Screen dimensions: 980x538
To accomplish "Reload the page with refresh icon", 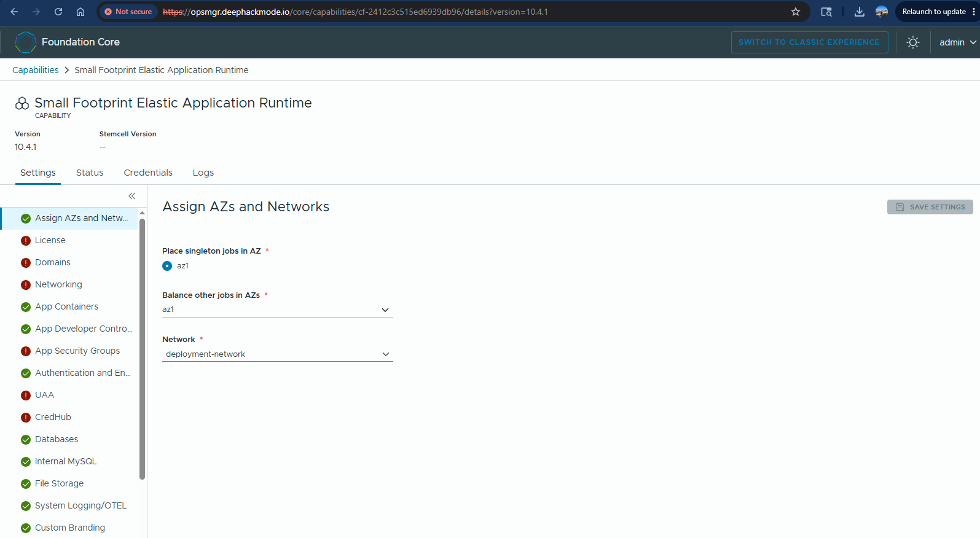I will pyautogui.click(x=58, y=12).
